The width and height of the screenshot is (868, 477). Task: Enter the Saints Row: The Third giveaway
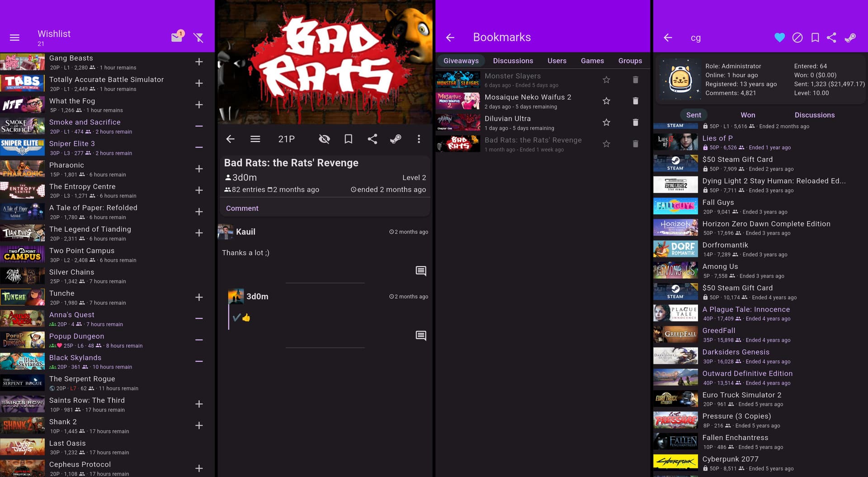[x=199, y=404]
